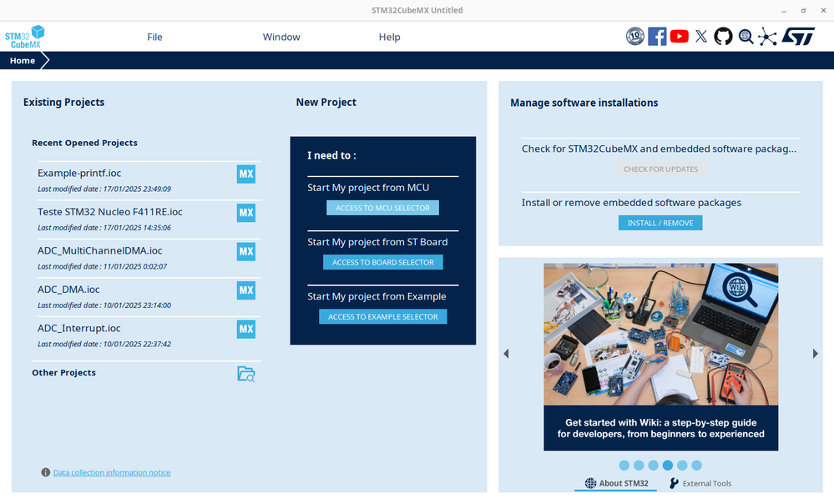The height and width of the screenshot is (504, 834).
Task: Open Data collection information notice link
Action: click(112, 472)
